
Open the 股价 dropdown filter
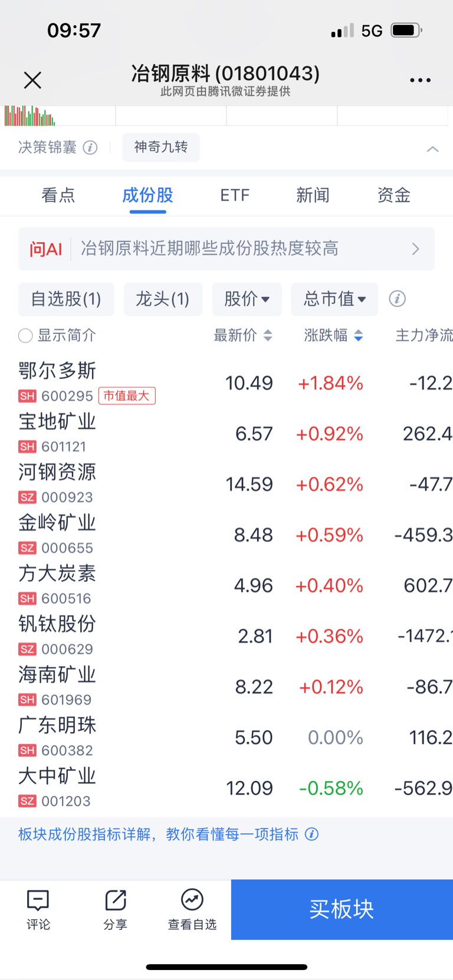click(x=247, y=299)
